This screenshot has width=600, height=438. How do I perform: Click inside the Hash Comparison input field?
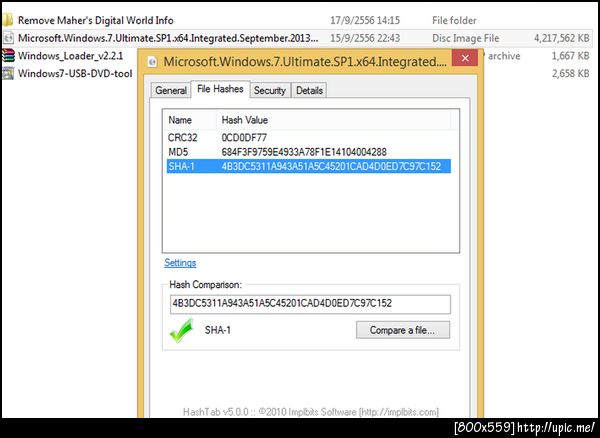[x=310, y=304]
